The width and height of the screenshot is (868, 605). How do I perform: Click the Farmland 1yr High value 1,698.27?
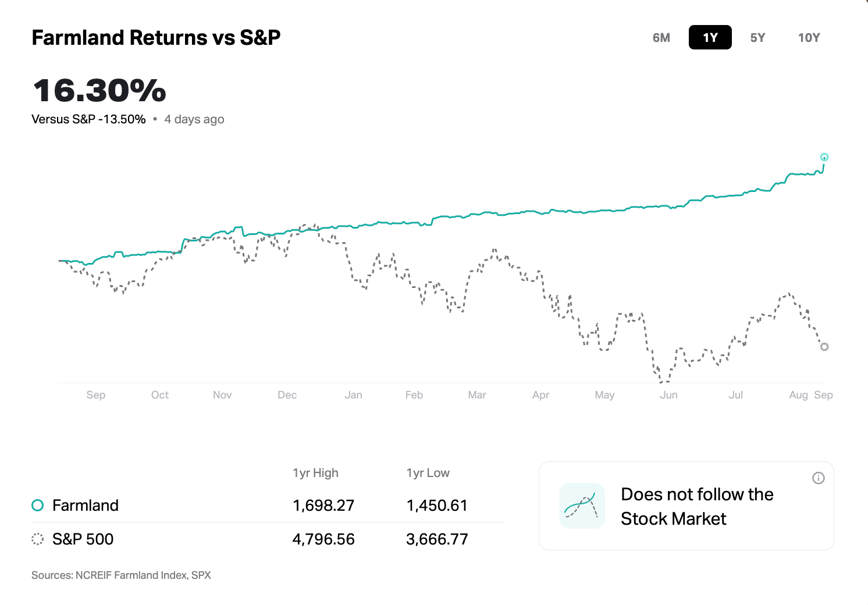click(x=323, y=506)
